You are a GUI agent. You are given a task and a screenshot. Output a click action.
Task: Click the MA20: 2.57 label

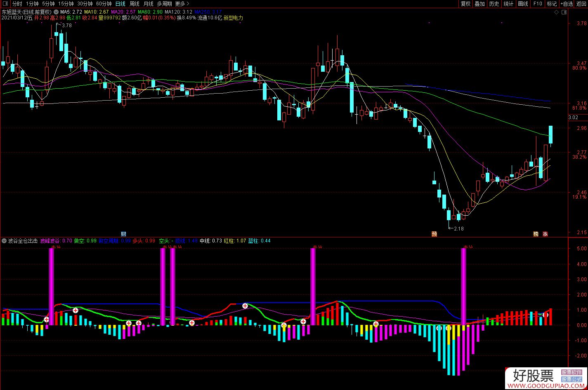click(x=124, y=12)
